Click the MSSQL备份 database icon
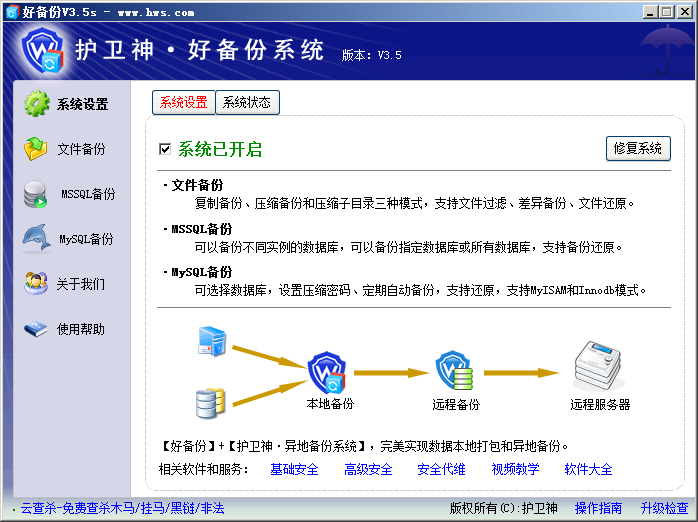 [36, 194]
